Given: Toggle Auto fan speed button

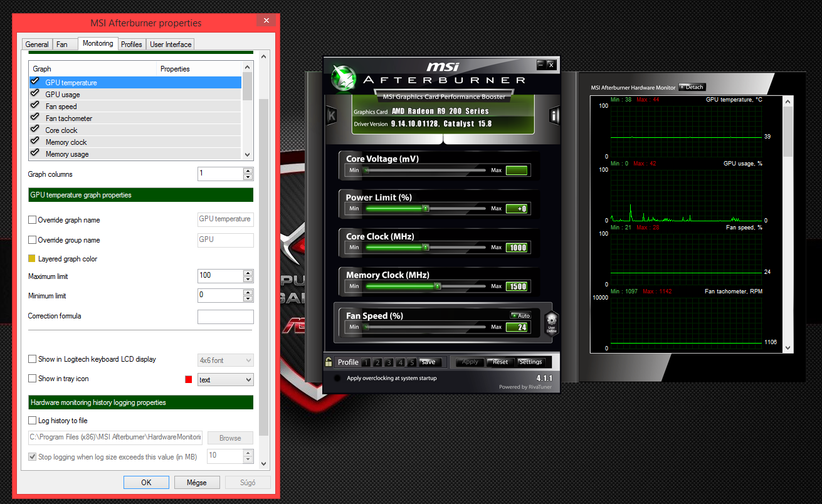Looking at the screenshot, I should point(520,315).
